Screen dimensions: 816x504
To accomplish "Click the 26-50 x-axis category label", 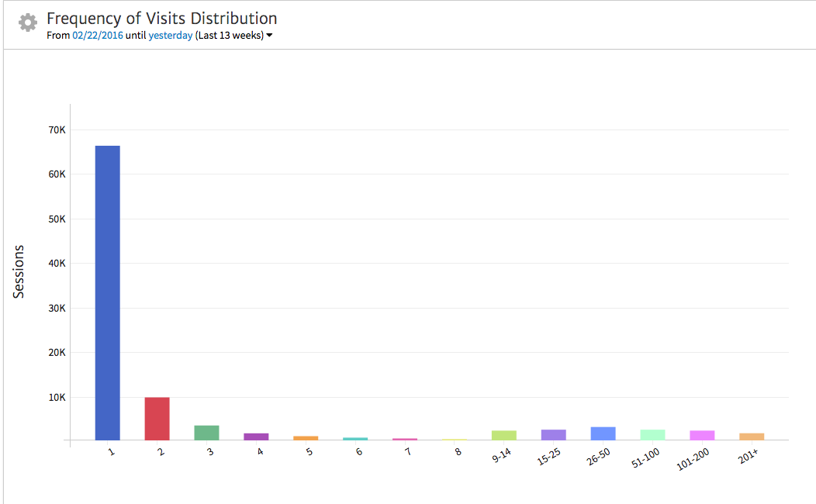I will (x=599, y=458).
